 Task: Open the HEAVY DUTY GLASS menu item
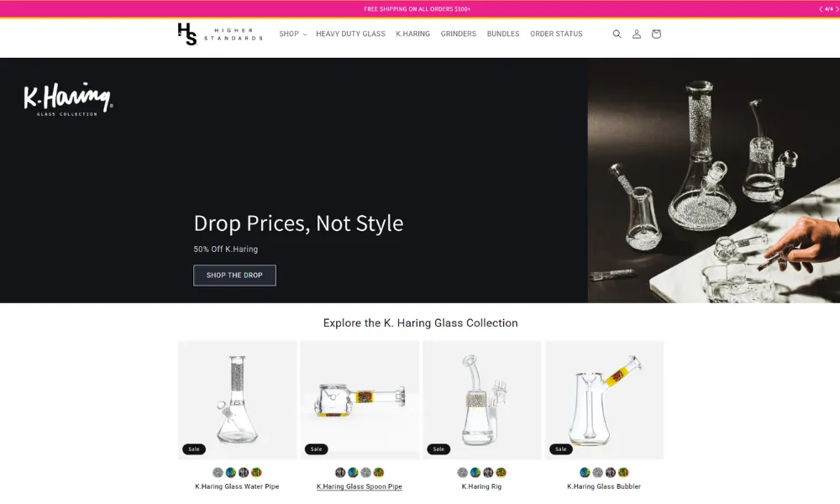350,34
